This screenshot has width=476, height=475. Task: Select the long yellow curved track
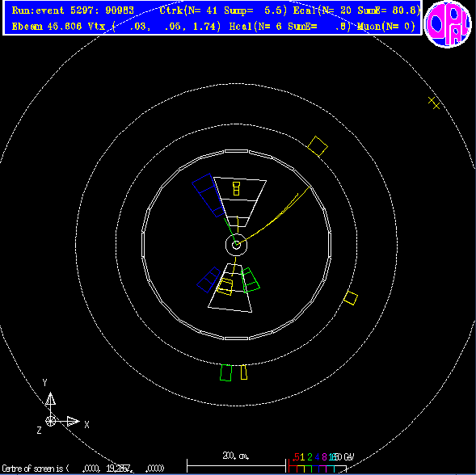click(x=273, y=216)
